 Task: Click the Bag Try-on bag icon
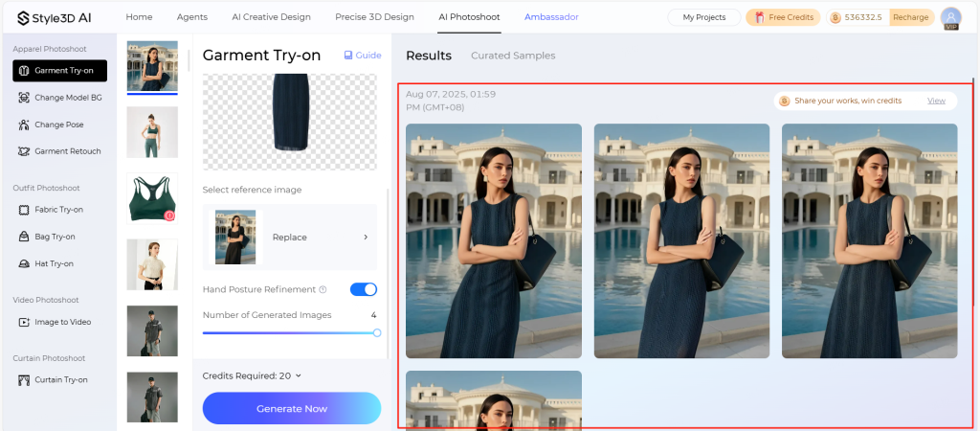24,237
